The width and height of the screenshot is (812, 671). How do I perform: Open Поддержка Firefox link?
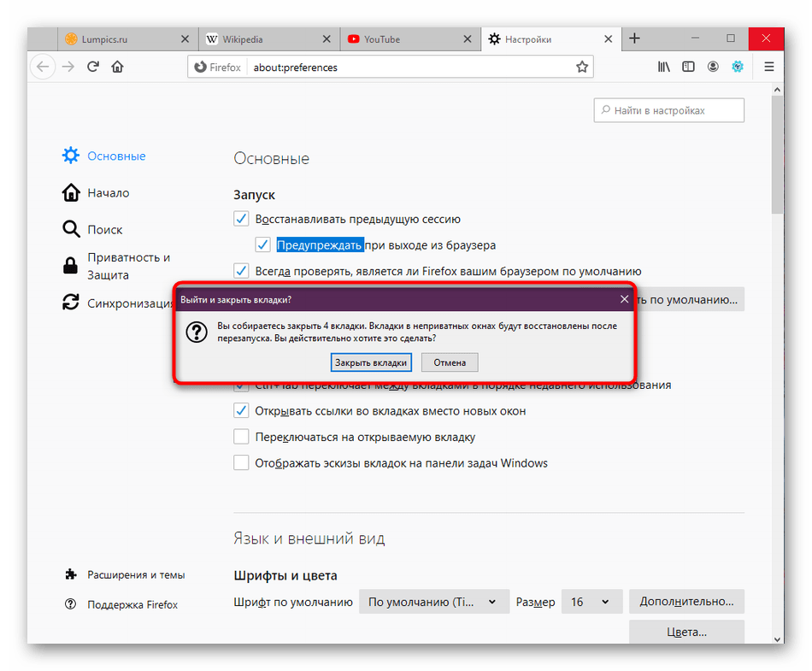coord(121,604)
